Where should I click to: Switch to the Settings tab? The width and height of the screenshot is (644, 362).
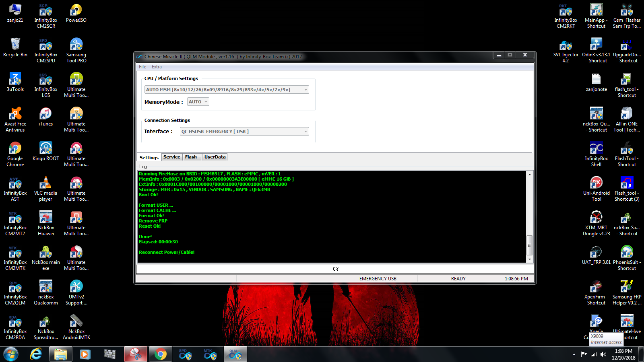(149, 158)
